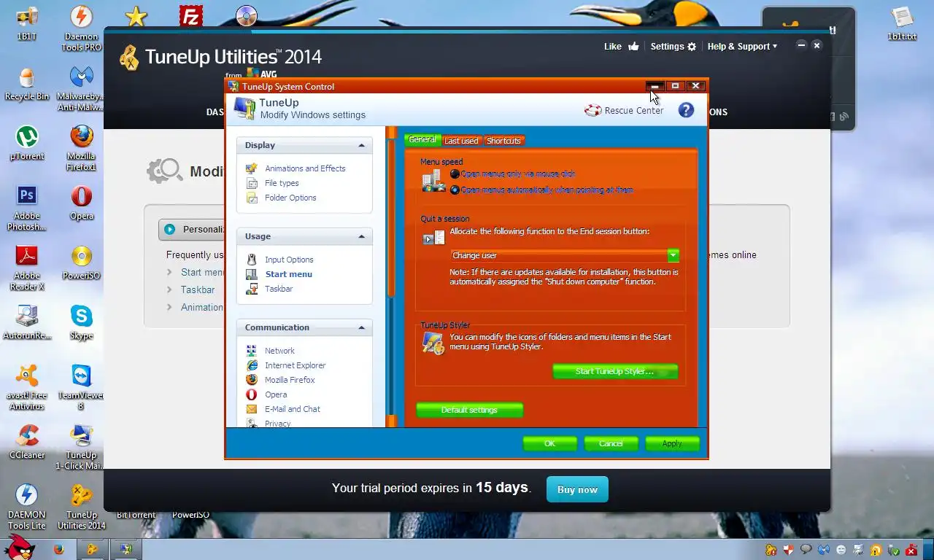Viewport: 934px width, 560px height.
Task: Open avast! Free Antivirus desktop icon
Action: point(27,387)
